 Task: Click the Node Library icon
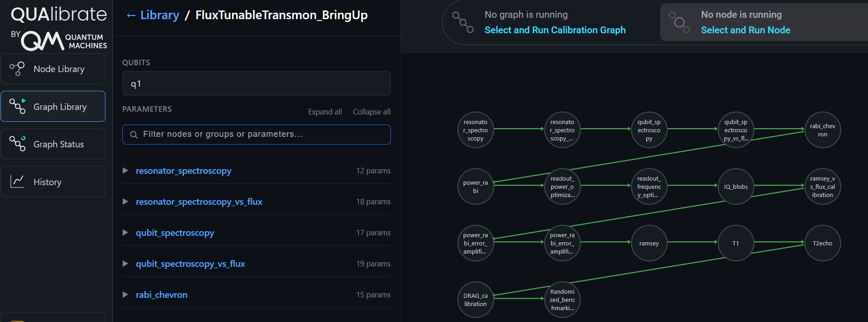[17, 69]
